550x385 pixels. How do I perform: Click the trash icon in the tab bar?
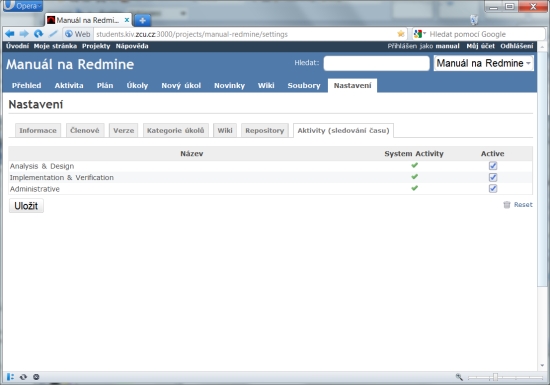pyautogui.click(x=474, y=20)
